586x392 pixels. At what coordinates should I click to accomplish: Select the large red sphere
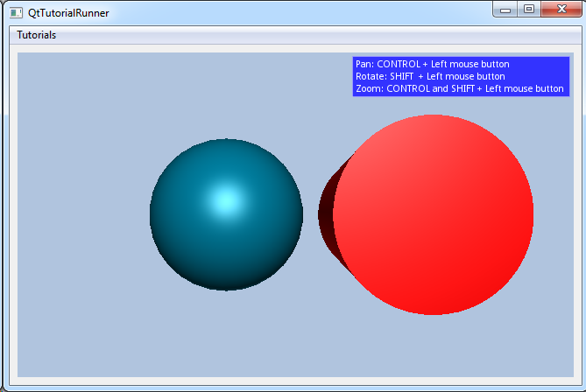(x=434, y=214)
